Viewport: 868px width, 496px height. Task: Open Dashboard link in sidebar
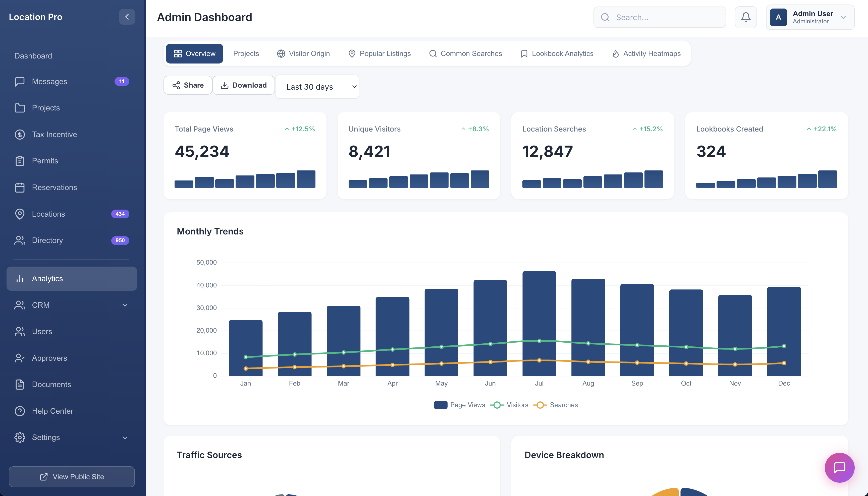tap(33, 56)
